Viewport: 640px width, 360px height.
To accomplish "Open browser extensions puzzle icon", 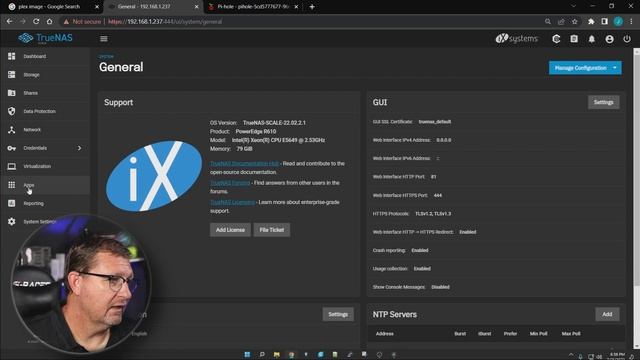I will tap(591, 22).
